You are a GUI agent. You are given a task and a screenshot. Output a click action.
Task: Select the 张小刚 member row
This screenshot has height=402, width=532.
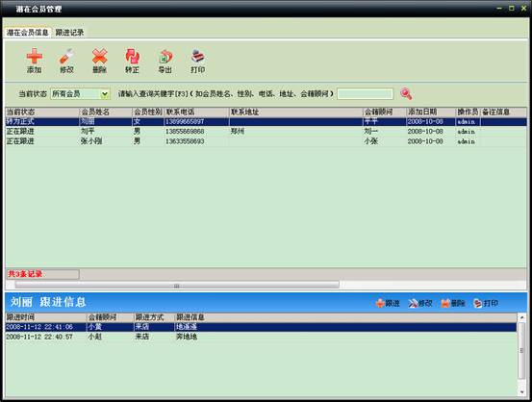pyautogui.click(x=266, y=141)
